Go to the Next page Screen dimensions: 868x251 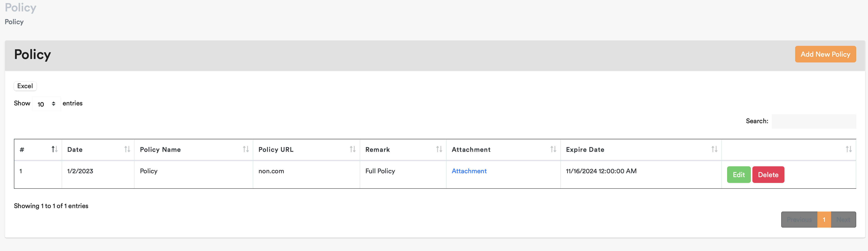[x=843, y=220]
